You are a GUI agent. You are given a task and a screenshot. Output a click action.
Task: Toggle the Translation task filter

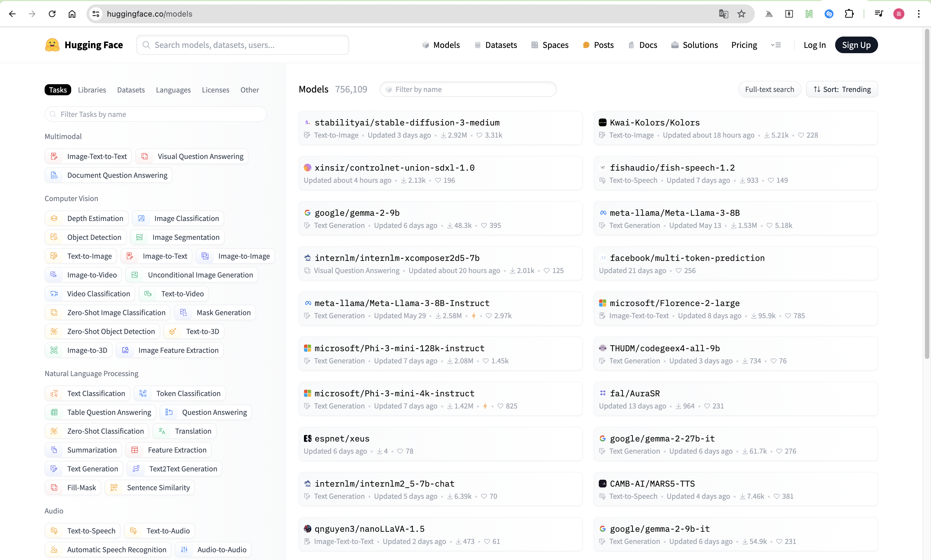[184, 431]
